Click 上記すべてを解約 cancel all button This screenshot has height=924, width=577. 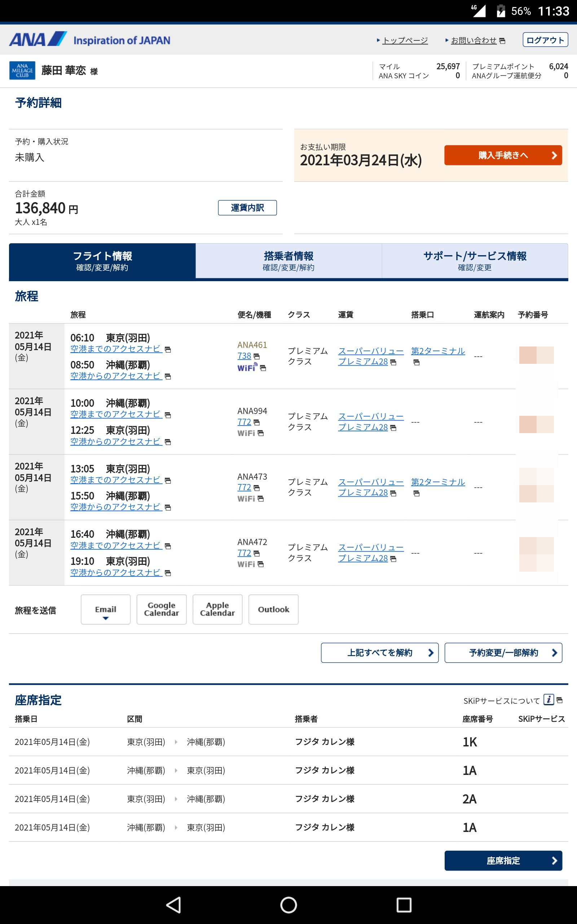pyautogui.click(x=379, y=653)
